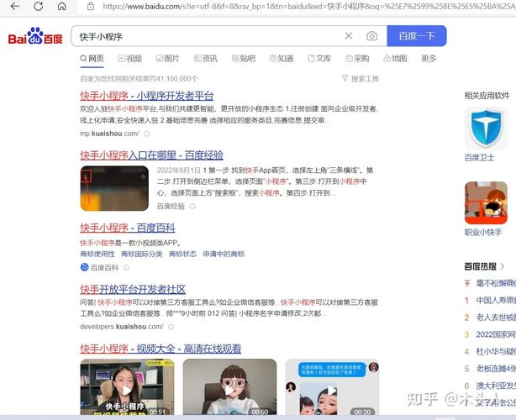Viewport: 516px width, 420px height.
Task: Click 商标国际分类 sublink
Action: [x=141, y=254]
